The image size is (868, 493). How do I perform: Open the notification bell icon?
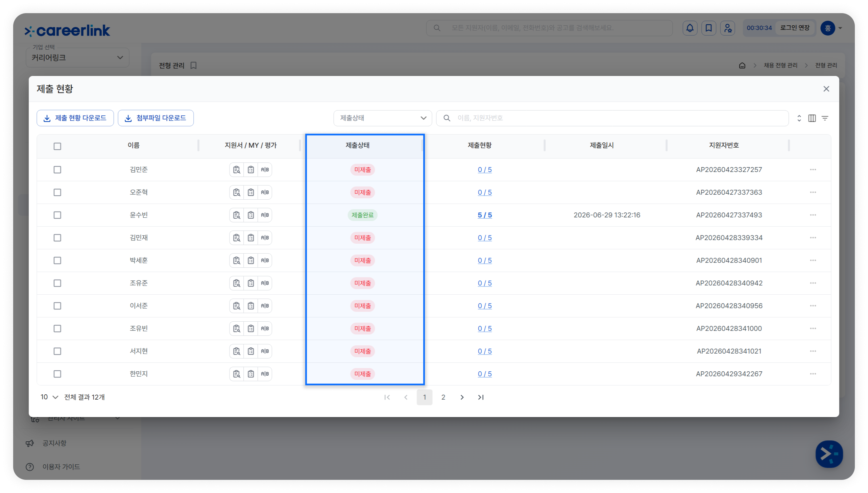click(x=690, y=28)
